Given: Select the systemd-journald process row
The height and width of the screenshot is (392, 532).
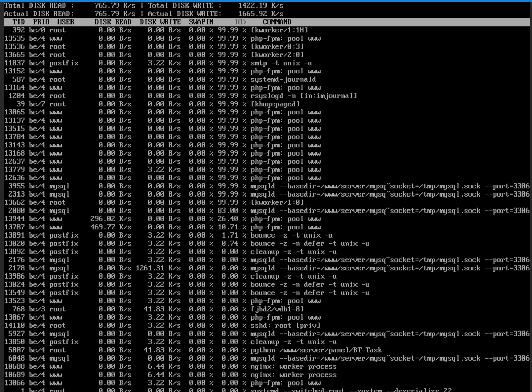Looking at the screenshot, I should [267, 79].
